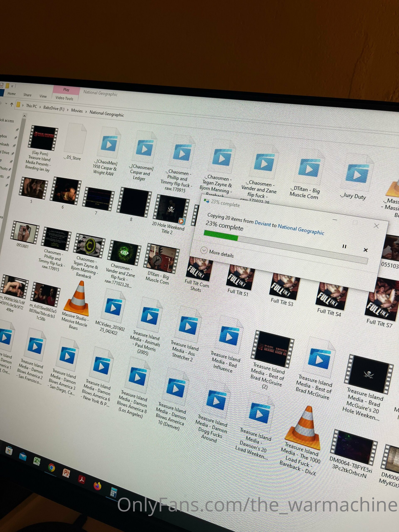Click National Geographic in the address breadcrumb
399x532 pixels.
[x=107, y=113]
